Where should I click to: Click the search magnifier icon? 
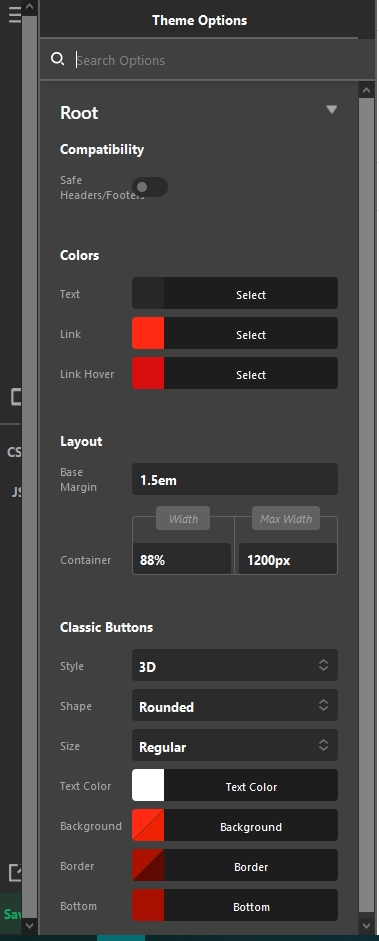tap(58, 59)
